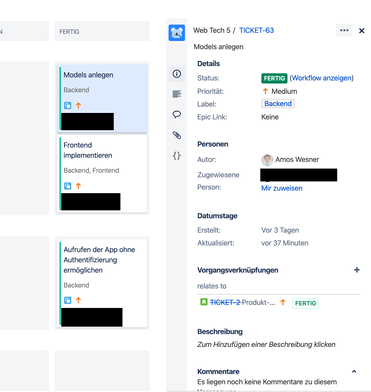The image size is (371, 392).
Task: Jump to comments via speech bubble icon
Action: point(177,114)
